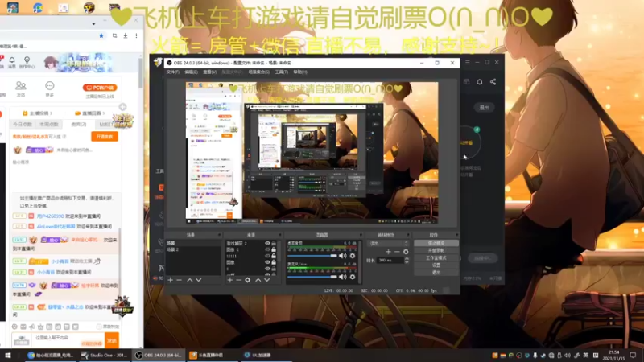
Task: Pop out Sources dock via header button
Action: (280, 235)
